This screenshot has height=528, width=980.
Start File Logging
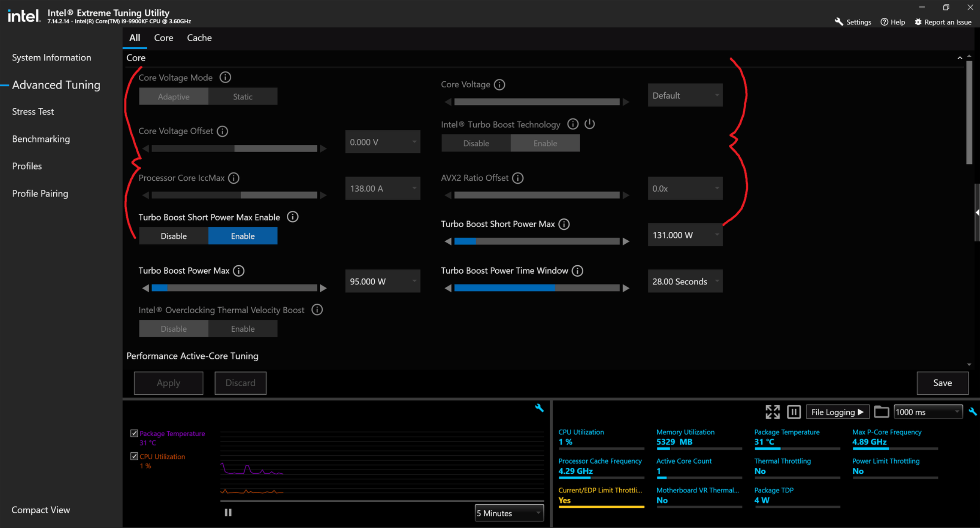837,412
